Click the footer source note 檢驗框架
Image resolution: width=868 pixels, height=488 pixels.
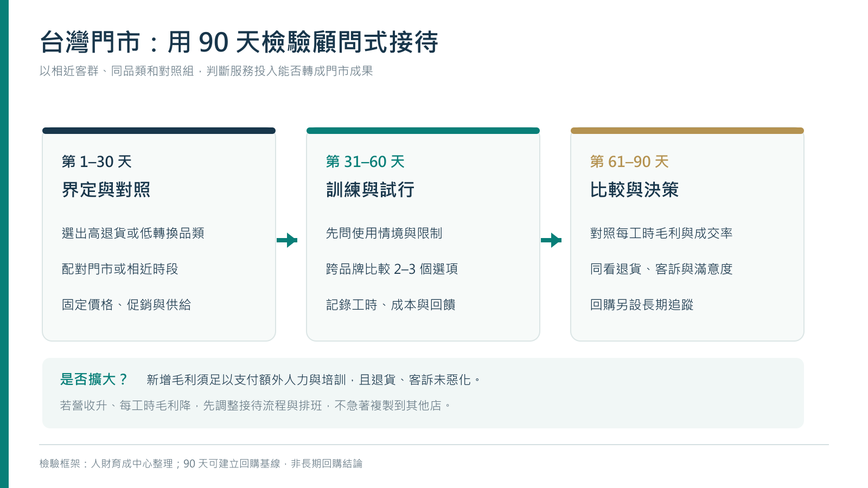pos(201,464)
